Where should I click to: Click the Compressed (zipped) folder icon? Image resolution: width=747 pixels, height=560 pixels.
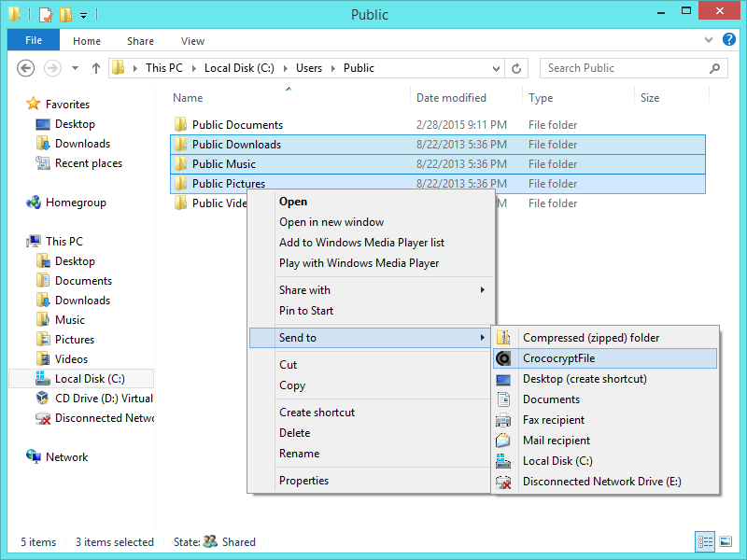click(504, 338)
